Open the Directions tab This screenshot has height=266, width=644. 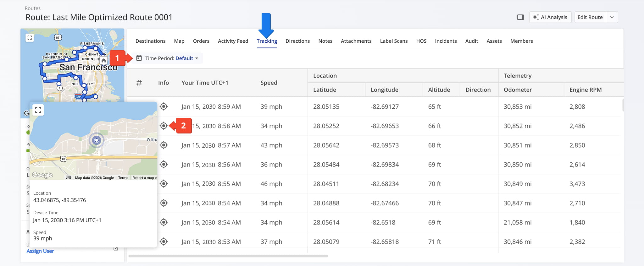tap(297, 41)
